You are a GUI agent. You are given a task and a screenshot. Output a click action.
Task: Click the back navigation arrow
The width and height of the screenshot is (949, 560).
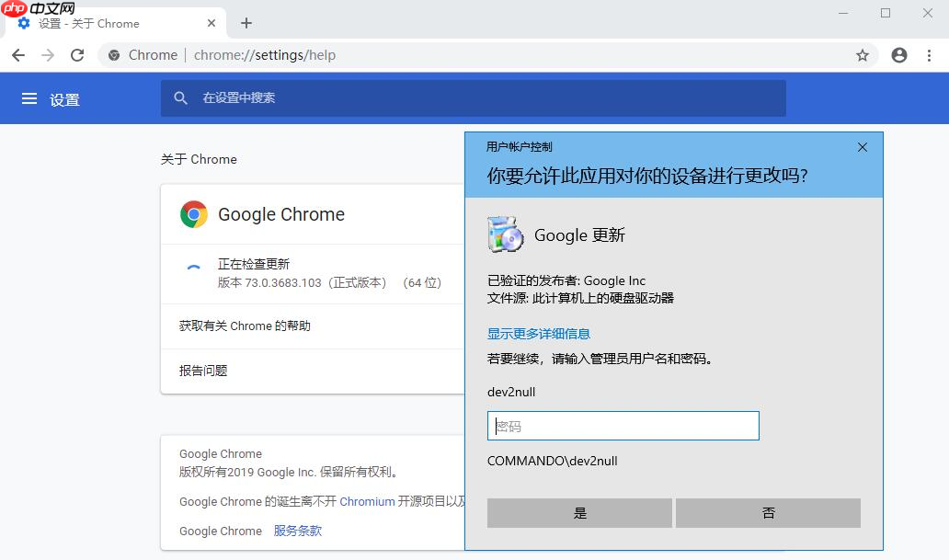point(18,55)
